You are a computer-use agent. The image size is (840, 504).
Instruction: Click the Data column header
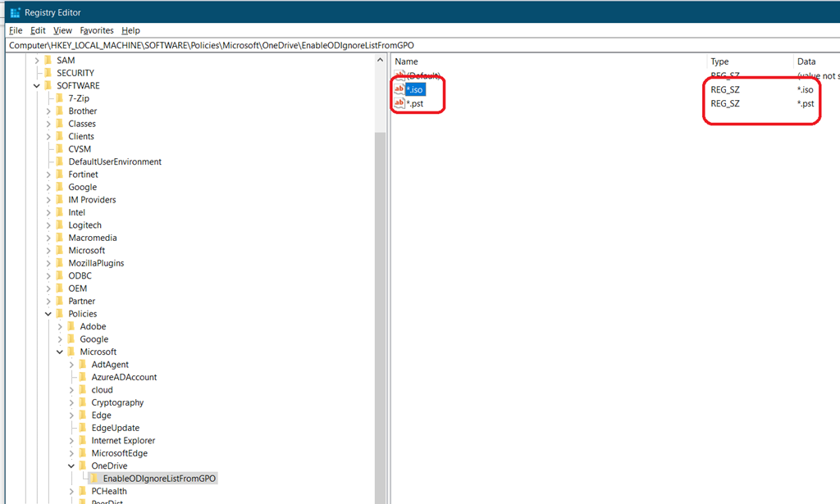click(816, 61)
